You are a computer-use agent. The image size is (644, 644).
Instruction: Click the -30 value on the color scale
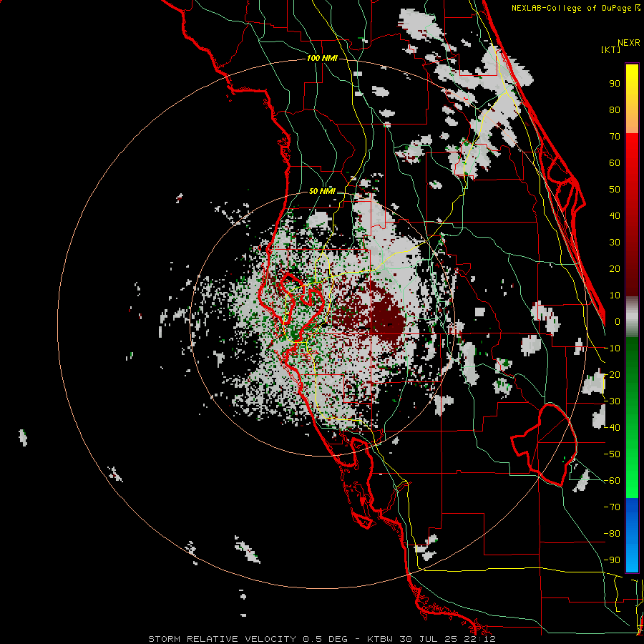tap(612, 401)
